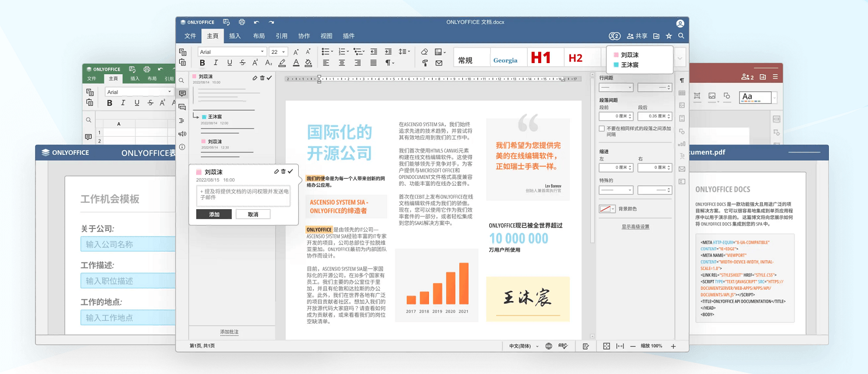
Task: Click the 共享 share button
Action: click(637, 36)
